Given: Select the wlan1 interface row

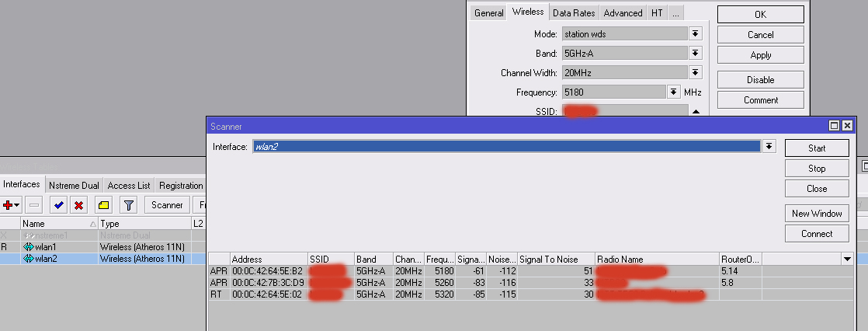Looking at the screenshot, I should (103, 247).
